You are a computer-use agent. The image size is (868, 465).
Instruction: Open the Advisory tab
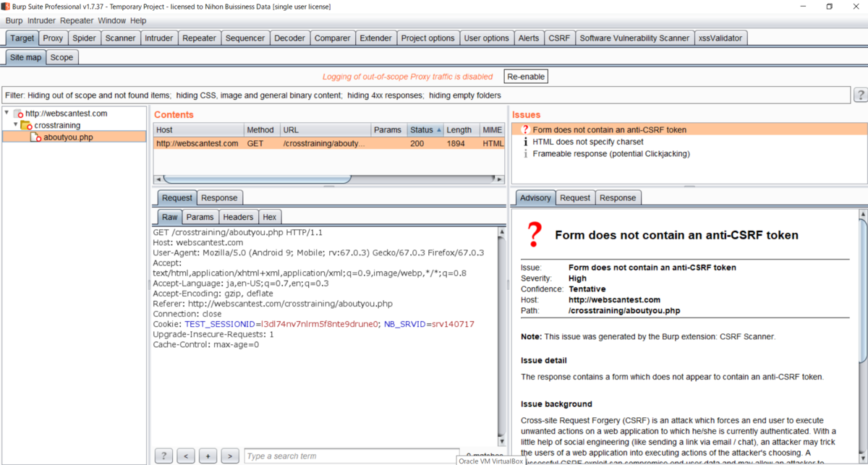click(535, 197)
